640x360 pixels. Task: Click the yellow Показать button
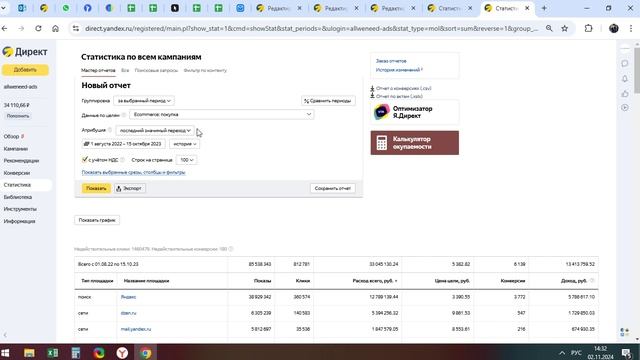96,189
